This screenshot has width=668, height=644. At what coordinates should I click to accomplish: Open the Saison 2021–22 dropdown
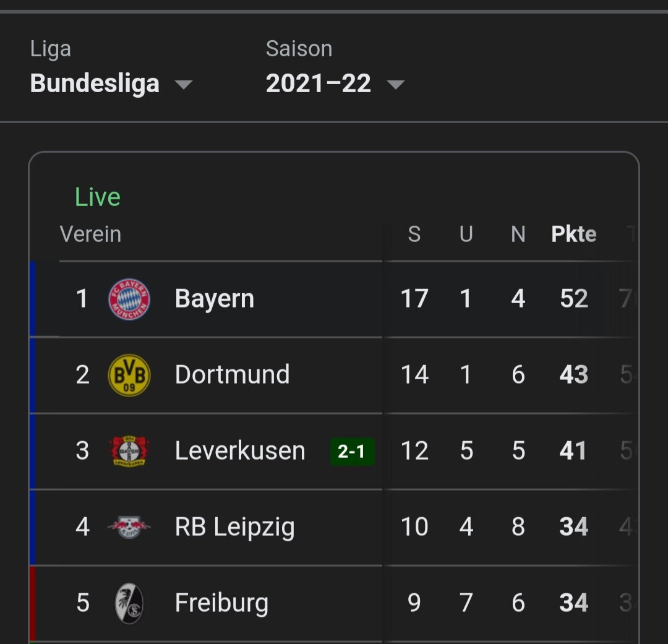[x=335, y=67]
